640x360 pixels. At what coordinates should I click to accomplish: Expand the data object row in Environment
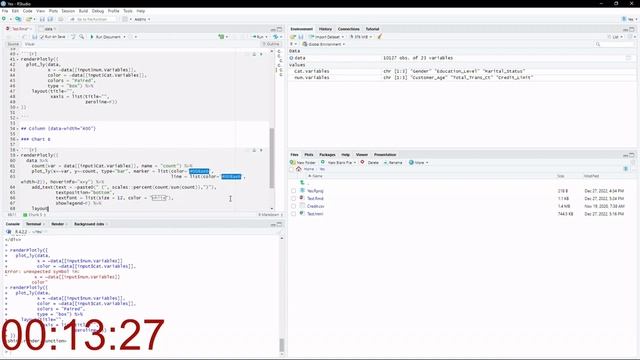pos(291,58)
